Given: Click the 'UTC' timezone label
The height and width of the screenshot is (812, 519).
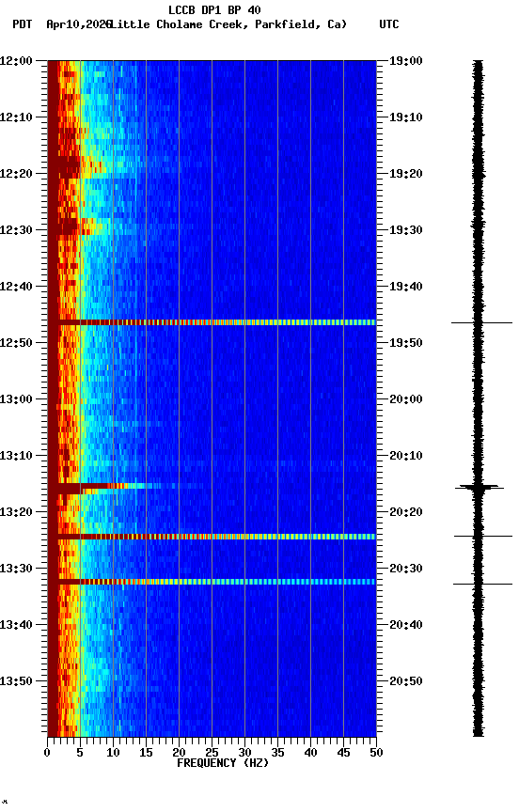Looking at the screenshot, I should (x=389, y=24).
